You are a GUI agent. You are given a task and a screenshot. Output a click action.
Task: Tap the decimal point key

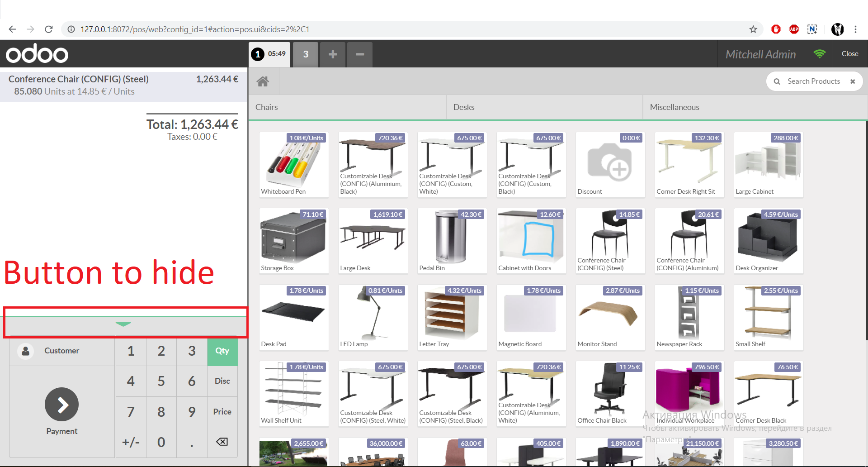tap(192, 442)
